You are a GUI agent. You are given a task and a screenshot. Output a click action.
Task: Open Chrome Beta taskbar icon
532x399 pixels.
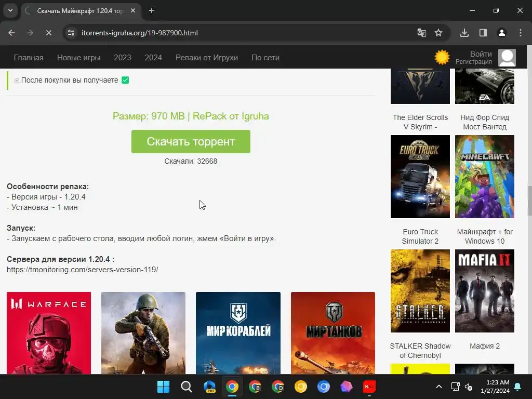(x=255, y=387)
